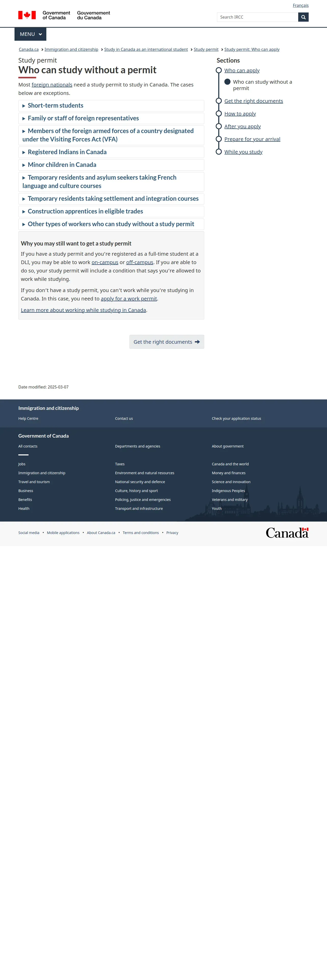
Task: Open the off-campus work link
Action: click(x=139, y=263)
